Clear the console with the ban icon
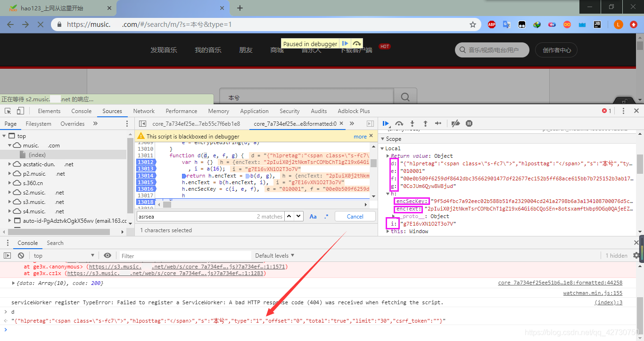The height and width of the screenshot is (341, 644). click(x=21, y=255)
